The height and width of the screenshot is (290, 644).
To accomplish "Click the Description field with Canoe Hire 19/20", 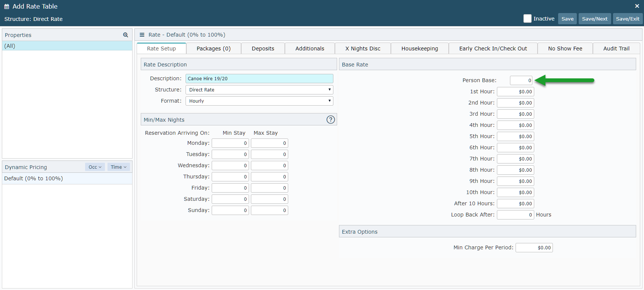I will click(x=259, y=78).
